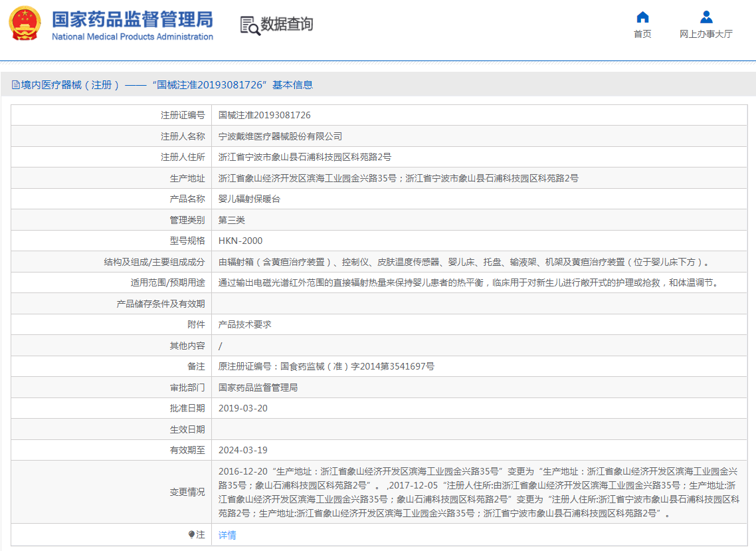Click the 管理类别 label

pyautogui.click(x=187, y=221)
